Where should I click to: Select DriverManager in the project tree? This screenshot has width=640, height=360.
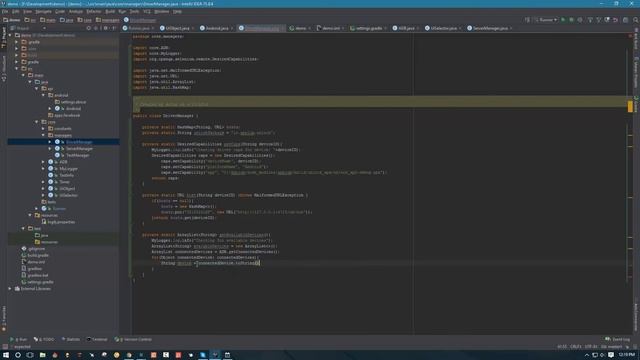(x=79, y=142)
